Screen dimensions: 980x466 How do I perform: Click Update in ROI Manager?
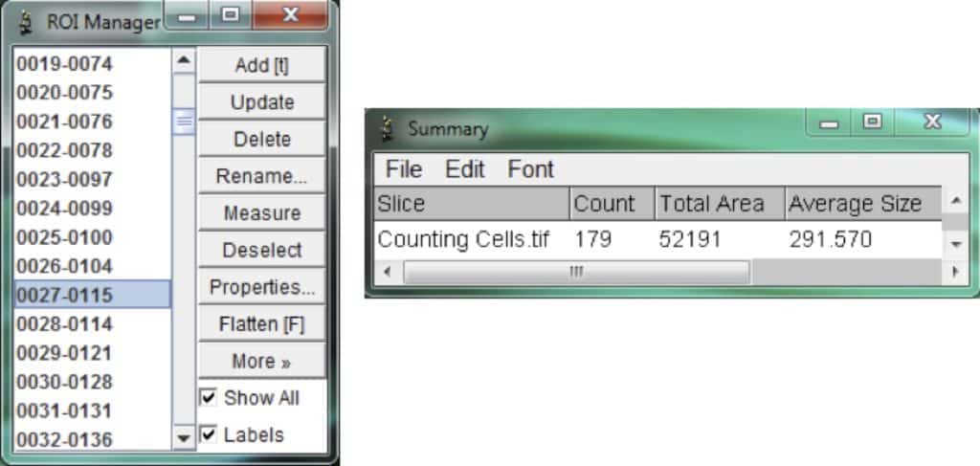[262, 101]
